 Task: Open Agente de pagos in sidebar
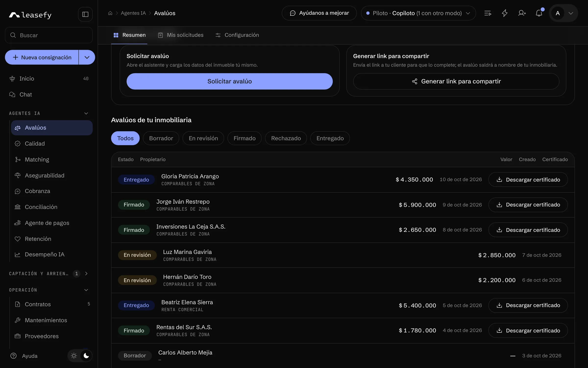pos(52,223)
